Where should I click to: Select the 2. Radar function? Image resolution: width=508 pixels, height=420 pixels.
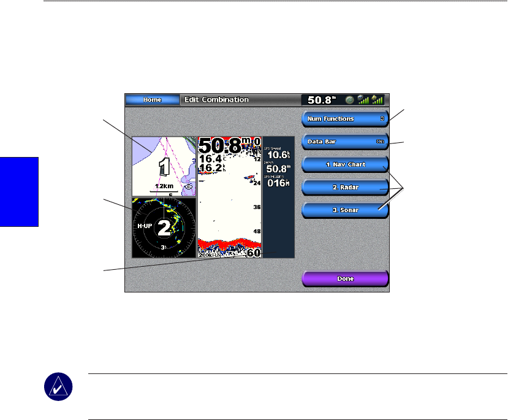click(345, 188)
